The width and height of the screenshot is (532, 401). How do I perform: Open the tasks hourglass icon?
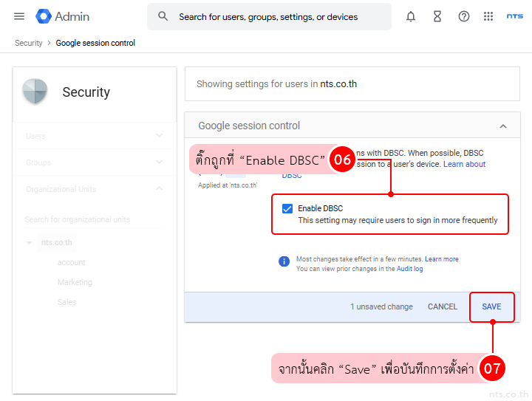pyautogui.click(x=437, y=16)
